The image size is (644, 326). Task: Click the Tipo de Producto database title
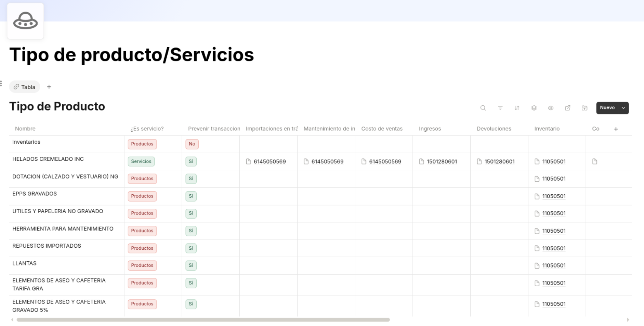57,106
